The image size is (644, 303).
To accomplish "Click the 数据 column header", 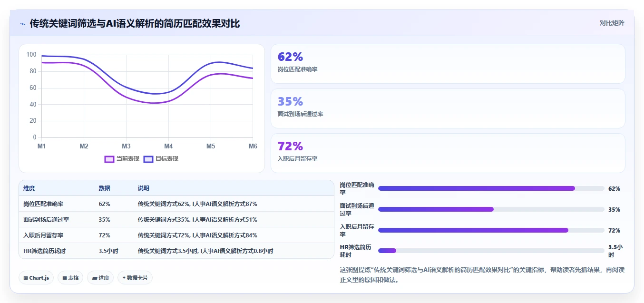I will 104,188.
